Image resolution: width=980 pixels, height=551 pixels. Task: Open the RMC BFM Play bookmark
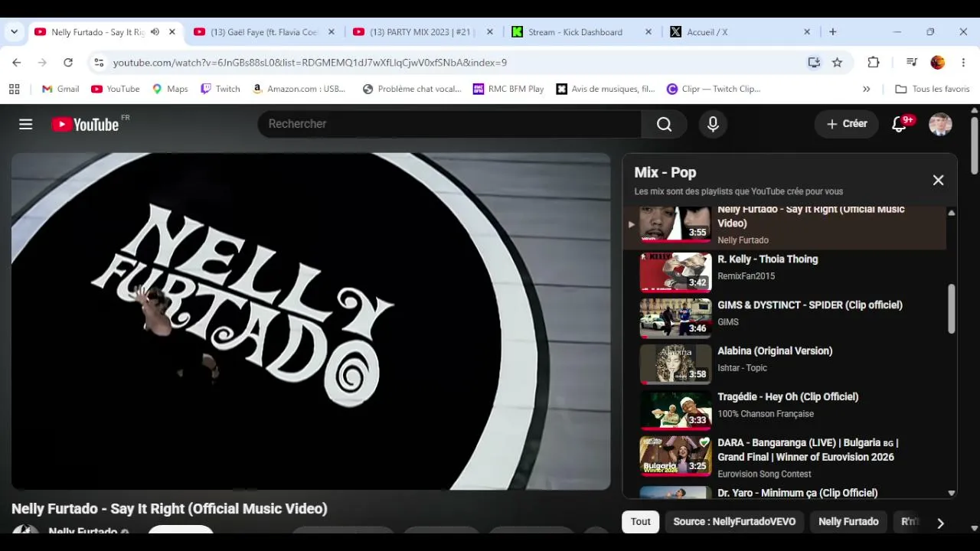tap(508, 89)
